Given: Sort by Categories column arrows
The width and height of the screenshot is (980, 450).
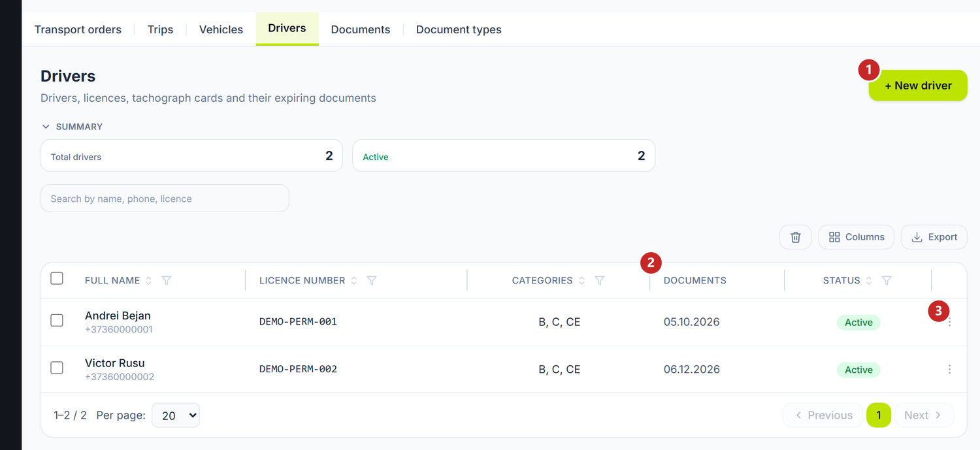Looking at the screenshot, I should point(581,280).
